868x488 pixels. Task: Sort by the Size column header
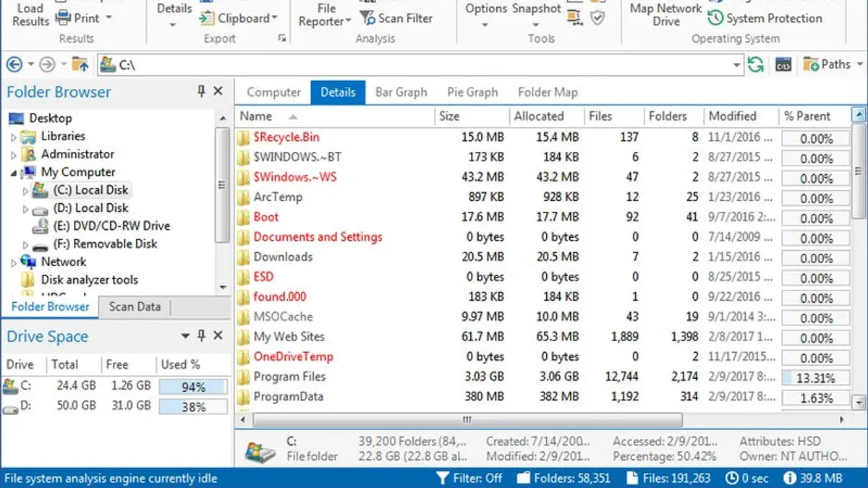pos(472,116)
